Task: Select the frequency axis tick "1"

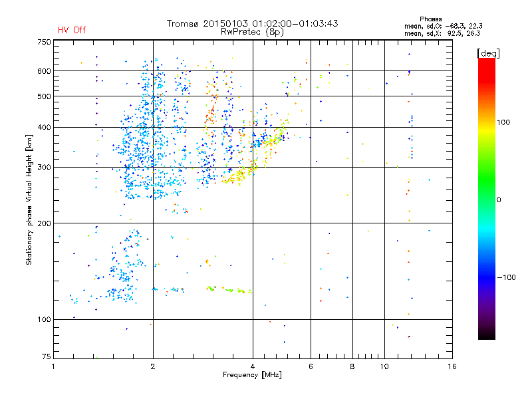Action: [53, 366]
